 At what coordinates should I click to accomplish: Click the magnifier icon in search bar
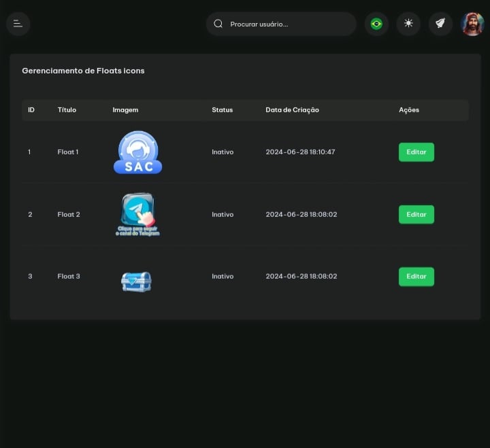tap(218, 24)
